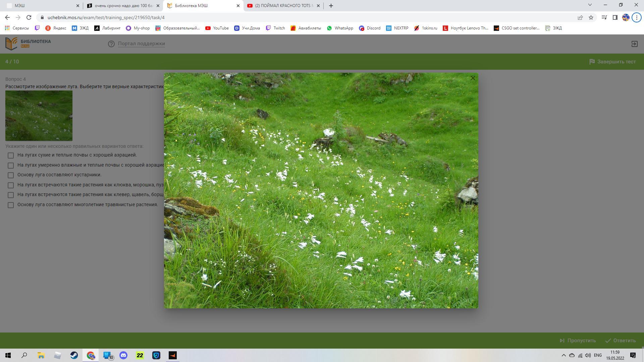Click the bookmark star icon in address bar

[x=591, y=17]
